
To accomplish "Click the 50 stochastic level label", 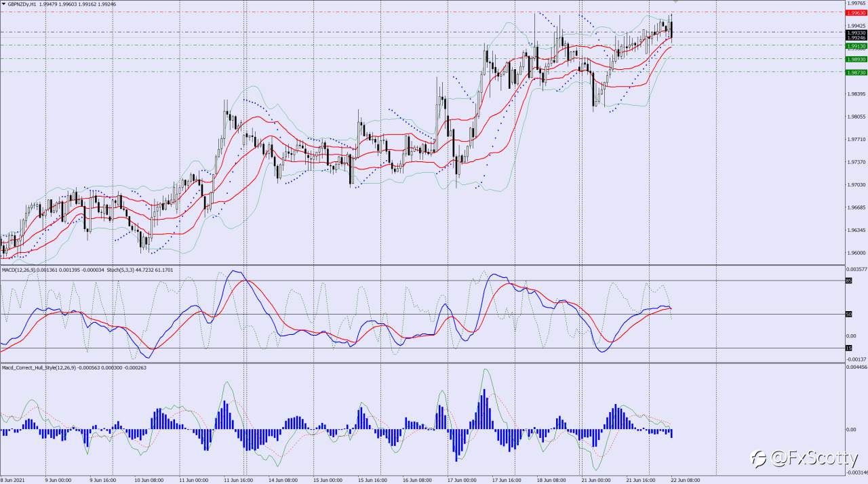I will coord(848,314).
